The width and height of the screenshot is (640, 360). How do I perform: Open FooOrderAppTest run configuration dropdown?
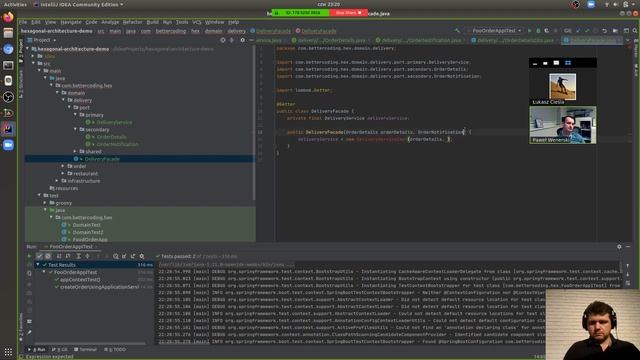[496, 31]
